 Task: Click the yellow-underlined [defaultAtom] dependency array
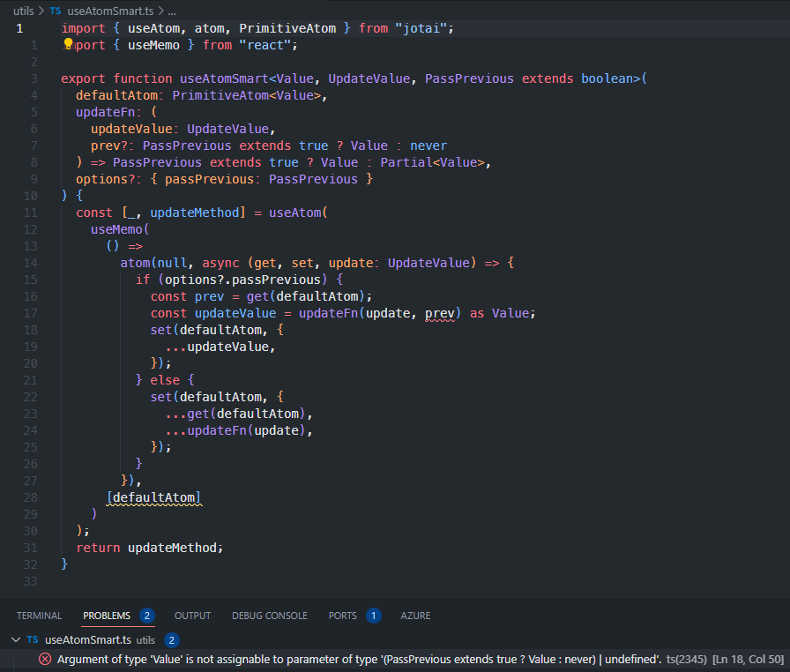pyautogui.click(x=154, y=497)
